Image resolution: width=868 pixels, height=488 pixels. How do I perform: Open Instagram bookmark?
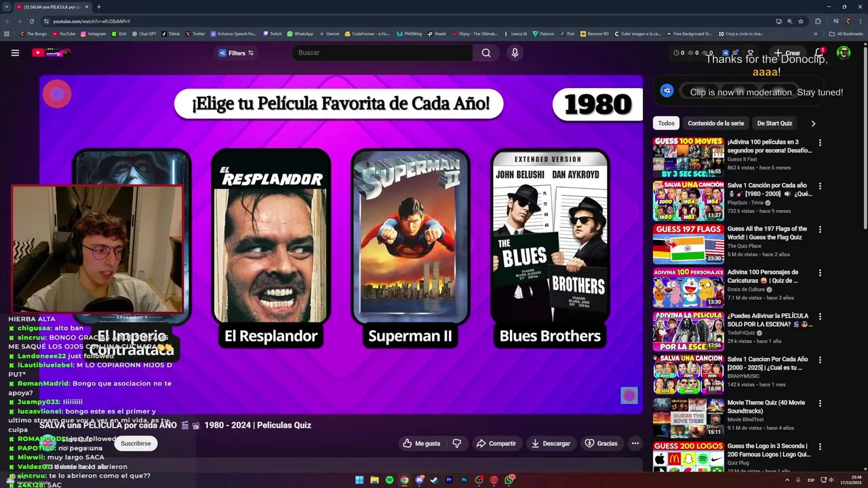click(94, 33)
